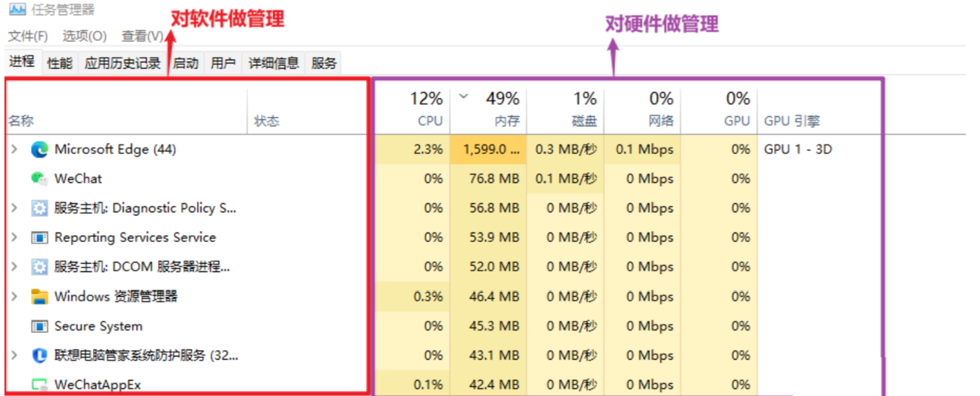Select the 服务主机: DCOM 服务器进程 row

tap(142, 267)
